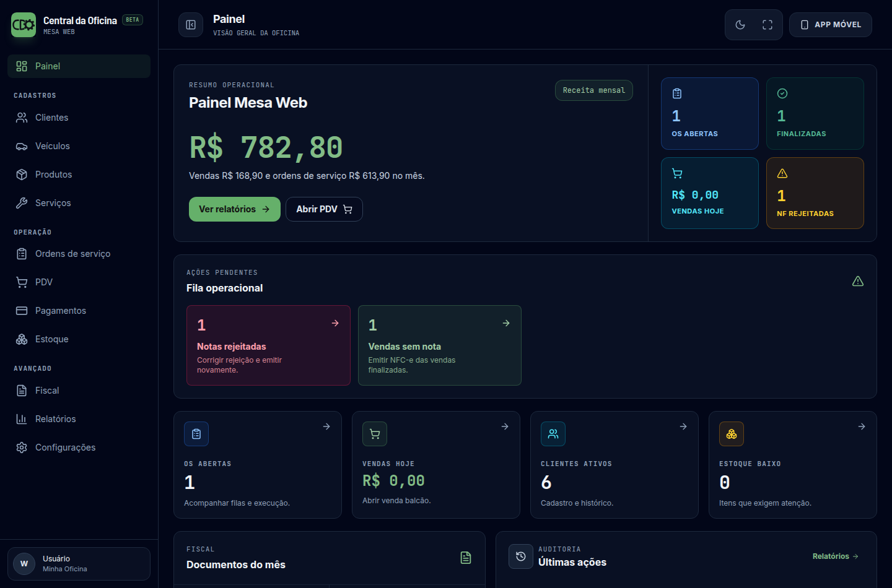
Task: Enter fullscreen using the expand icon
Action: coord(767,25)
